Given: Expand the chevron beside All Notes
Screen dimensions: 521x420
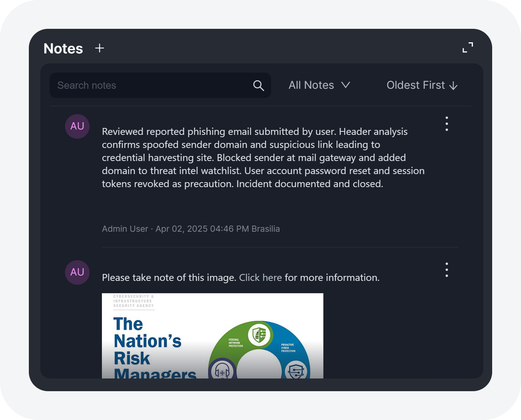Looking at the screenshot, I should (346, 85).
